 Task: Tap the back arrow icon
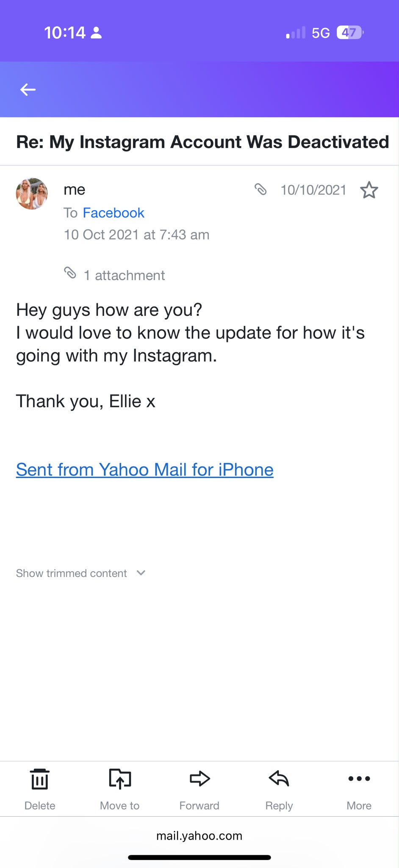[x=28, y=89]
